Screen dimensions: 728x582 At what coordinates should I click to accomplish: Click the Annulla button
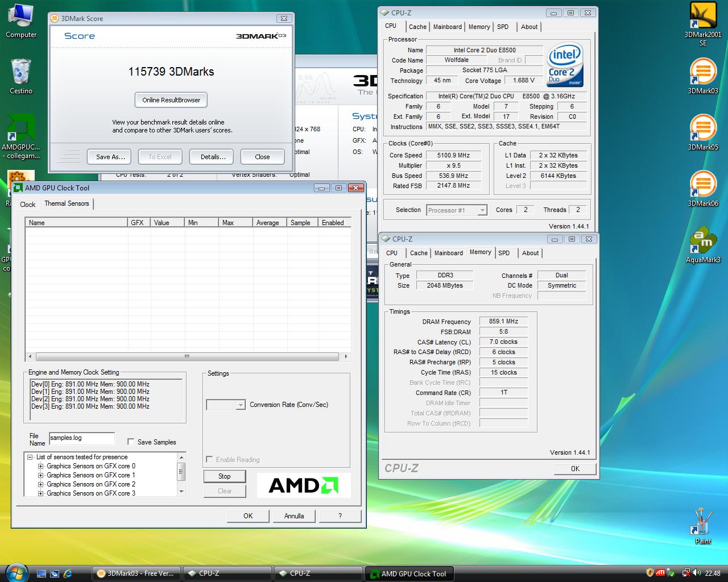pos(294,516)
